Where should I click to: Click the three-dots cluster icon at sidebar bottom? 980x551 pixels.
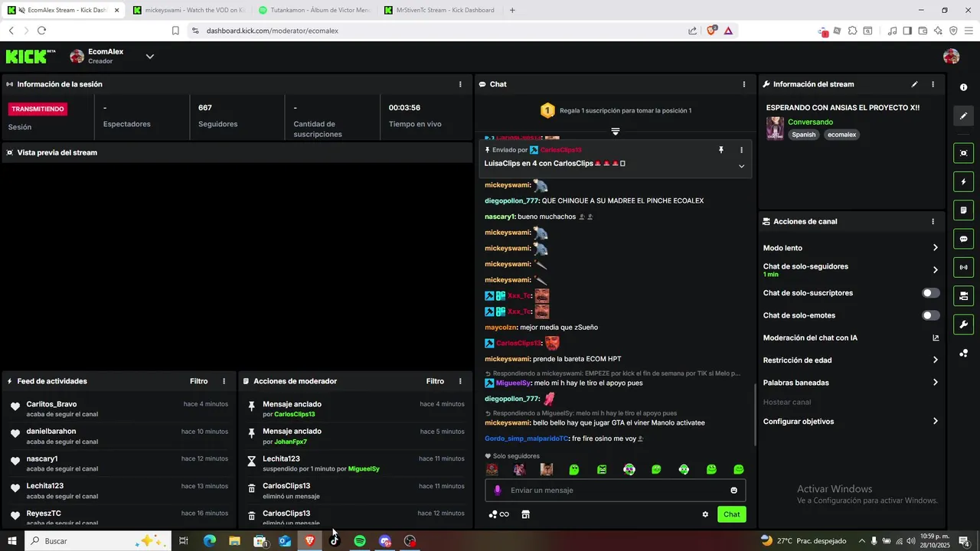(x=963, y=353)
